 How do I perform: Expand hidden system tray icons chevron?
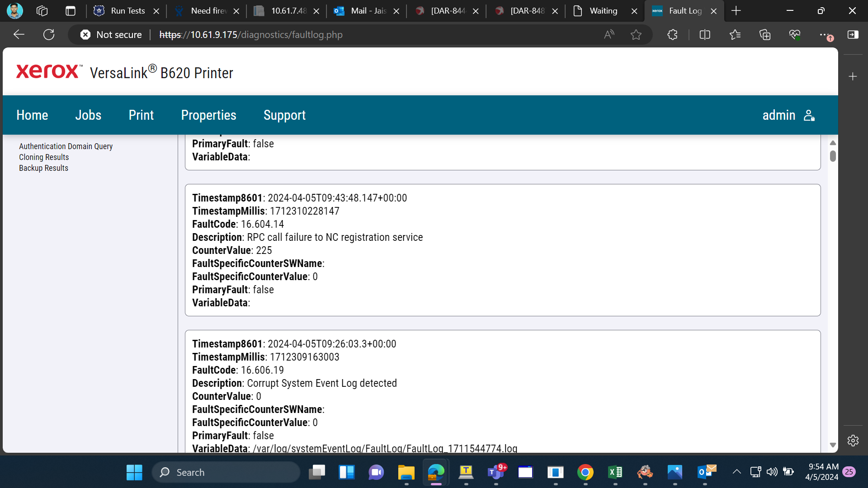737,472
